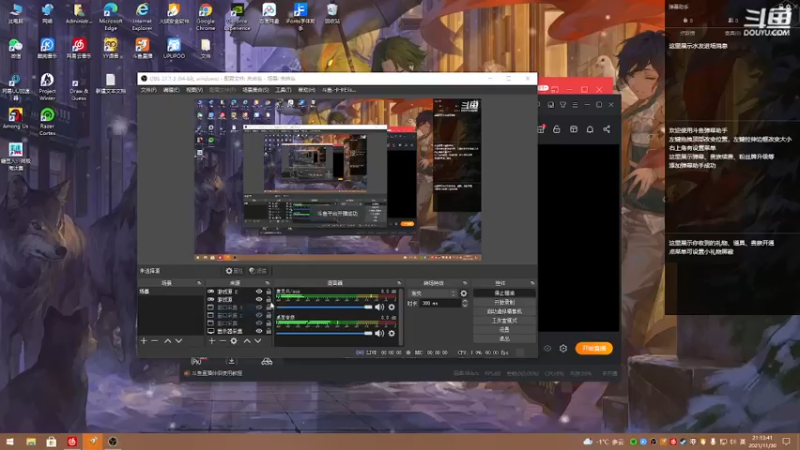Click the PK icon in Douyu streaming window
Screen dimensions: 800x450
(x=197, y=361)
